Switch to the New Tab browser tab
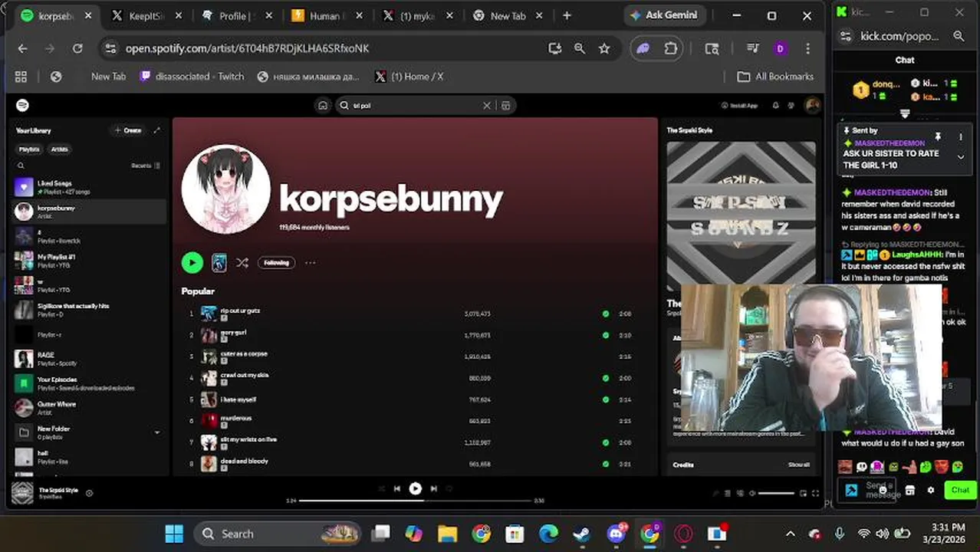The image size is (980, 552). [x=508, y=15]
